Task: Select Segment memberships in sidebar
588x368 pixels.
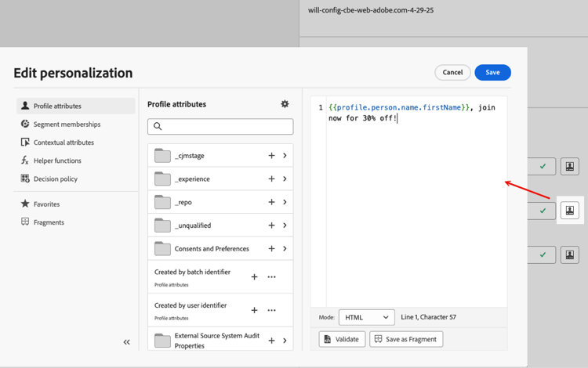Action: [x=67, y=124]
